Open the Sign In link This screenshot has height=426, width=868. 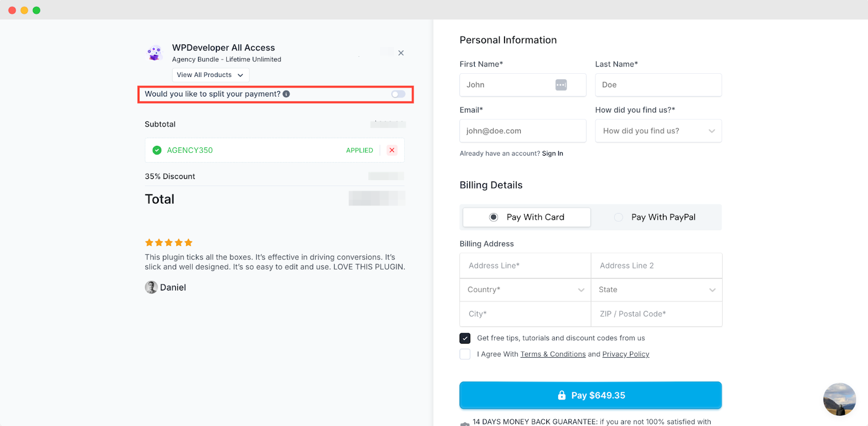[552, 154]
